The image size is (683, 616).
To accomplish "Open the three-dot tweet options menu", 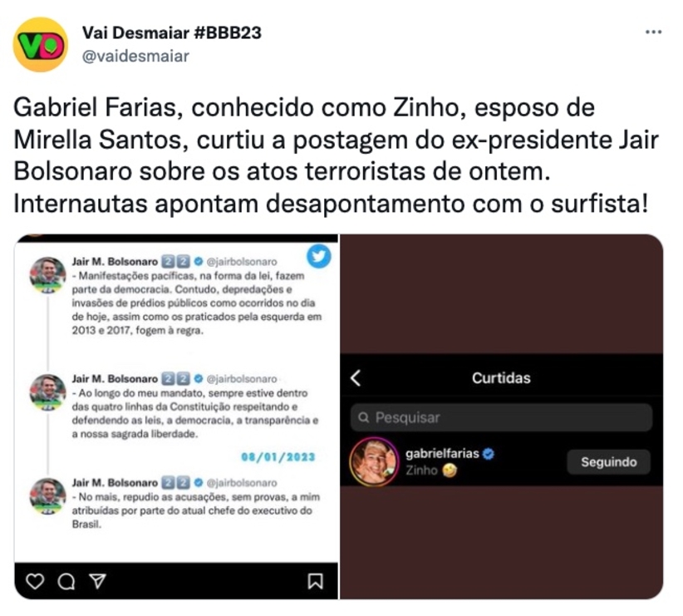I will tap(653, 32).
